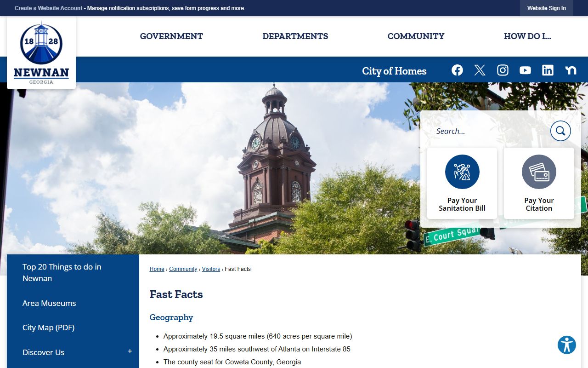Open the Instagram social icon

click(503, 70)
